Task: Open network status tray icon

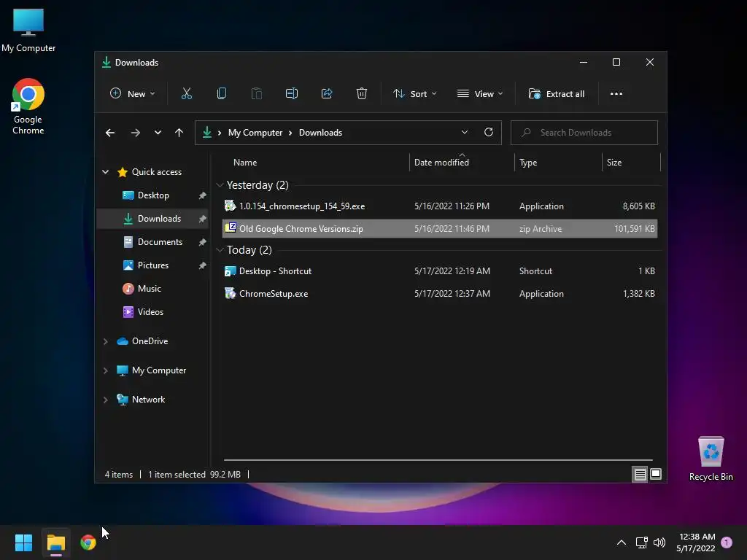Action: coord(641,542)
